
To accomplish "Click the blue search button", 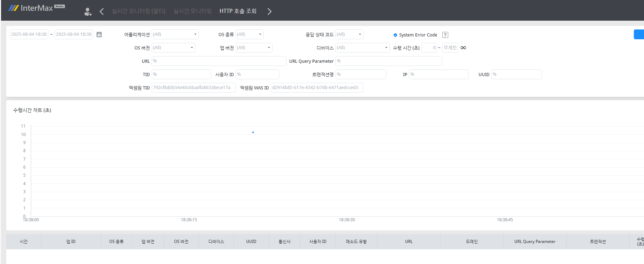I will tap(638, 34).
